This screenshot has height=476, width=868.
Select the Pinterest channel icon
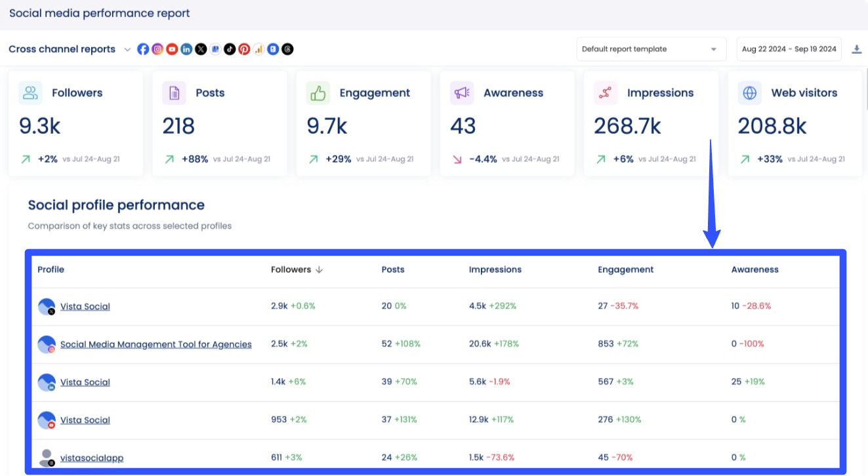[x=244, y=49]
